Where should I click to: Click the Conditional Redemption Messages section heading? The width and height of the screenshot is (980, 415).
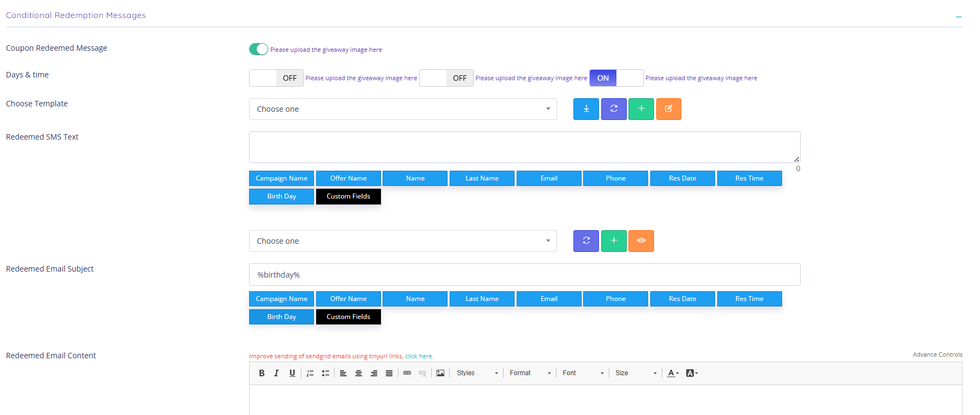coord(76,15)
